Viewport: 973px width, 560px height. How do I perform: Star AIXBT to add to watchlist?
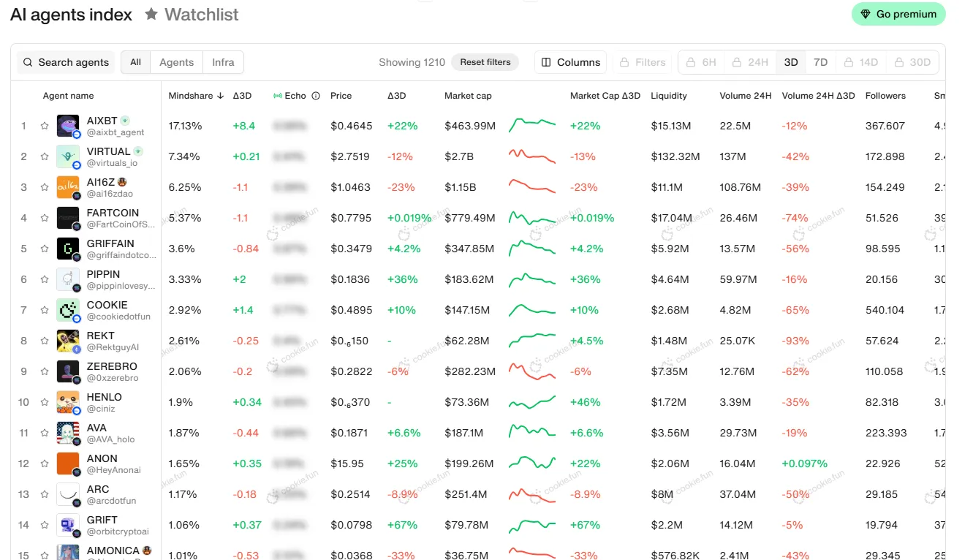click(44, 126)
